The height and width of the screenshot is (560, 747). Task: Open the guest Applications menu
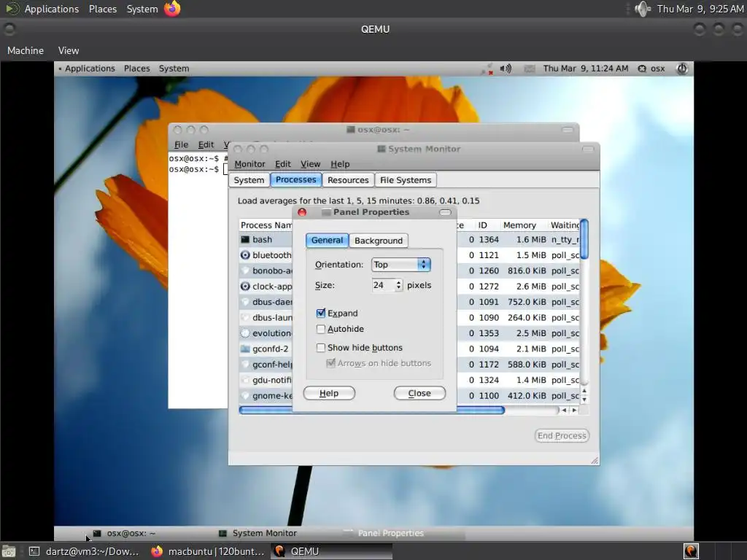tap(90, 69)
